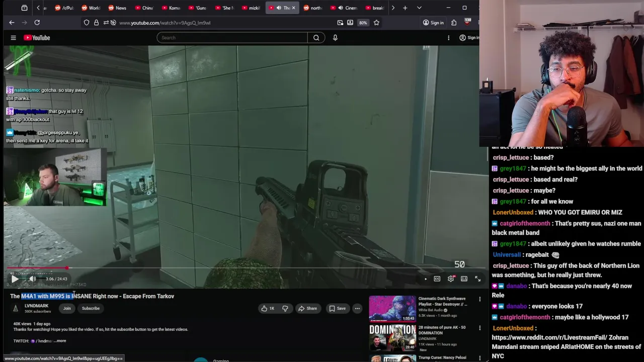The width and height of the screenshot is (644, 362).
Task: Switch to the r/Pul Reddit tab
Action: [x=64, y=8]
